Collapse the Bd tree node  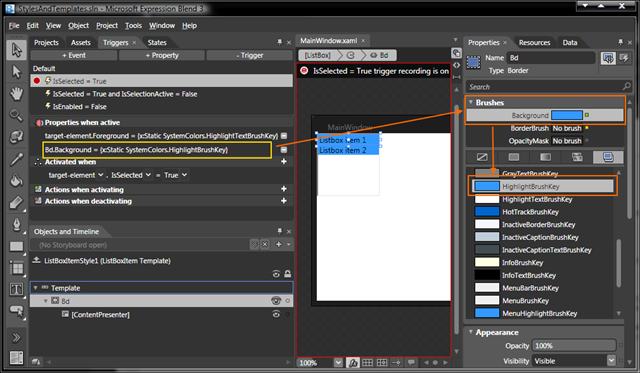click(46, 301)
